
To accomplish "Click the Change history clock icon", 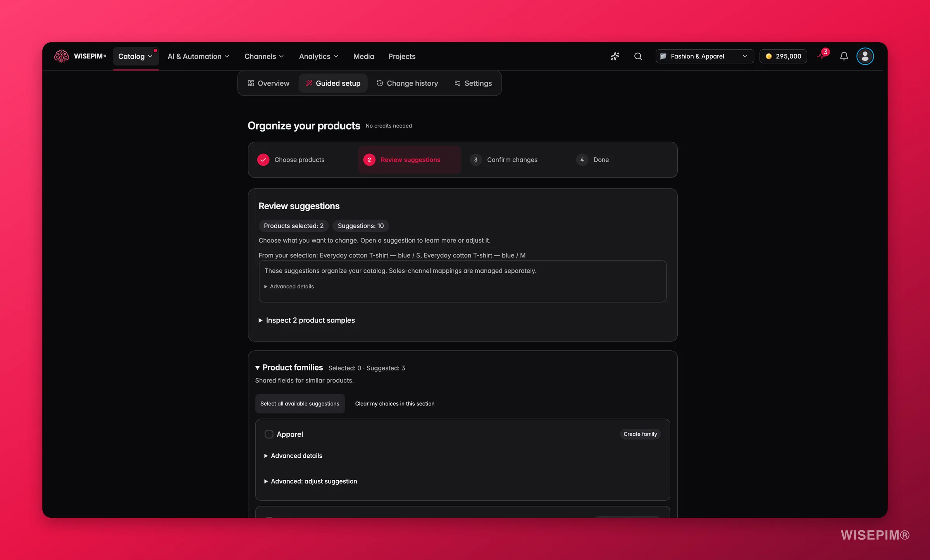I will click(380, 83).
